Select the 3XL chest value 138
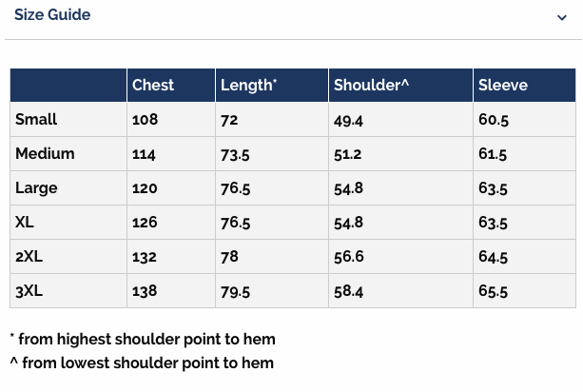Screen dimensions: 583x392 pos(145,291)
